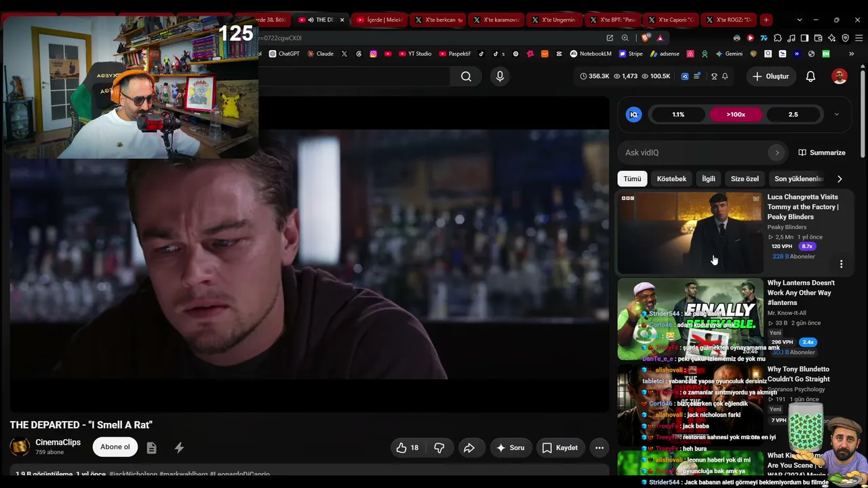Switch to the X'te ROGZ tab
Screen dimensions: 868x488
click(728, 20)
